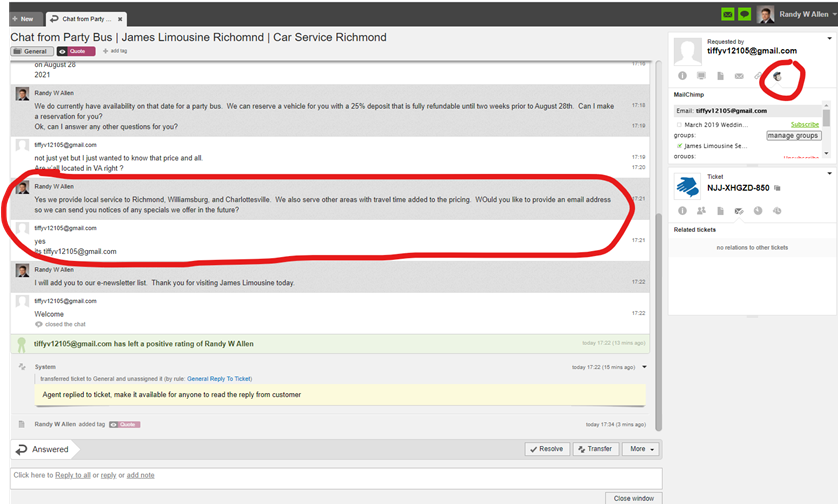Open ticket people icon
The image size is (838, 504).
pos(701,211)
